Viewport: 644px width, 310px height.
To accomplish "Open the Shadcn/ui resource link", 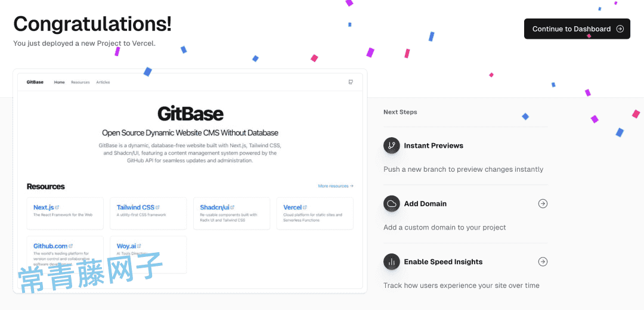I will coord(215,207).
